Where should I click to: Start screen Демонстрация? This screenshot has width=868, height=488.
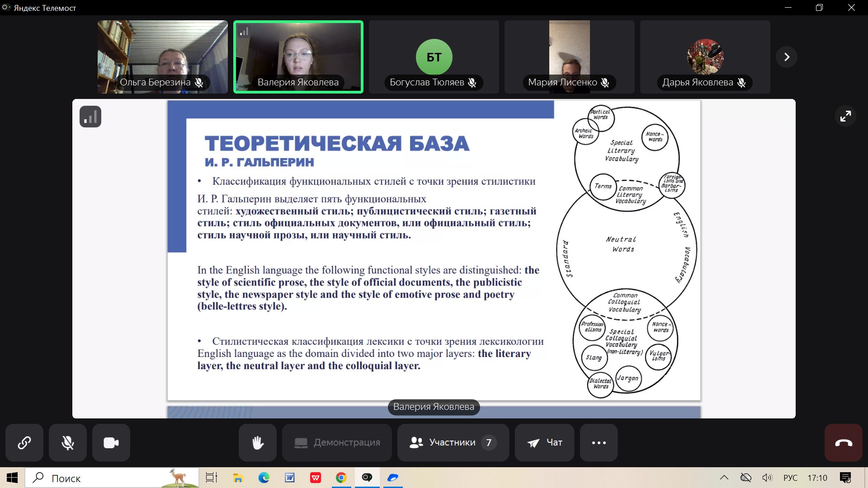click(337, 443)
